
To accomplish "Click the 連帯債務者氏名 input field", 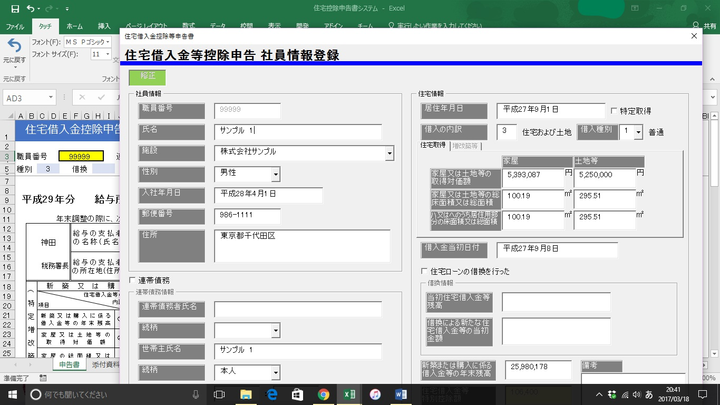I will click(298, 309).
